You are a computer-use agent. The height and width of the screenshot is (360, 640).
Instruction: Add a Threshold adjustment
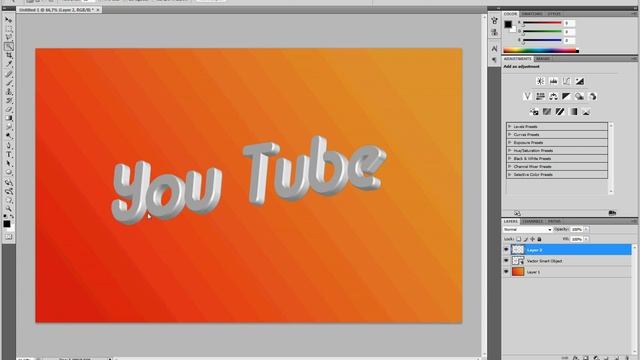(x=560, y=111)
